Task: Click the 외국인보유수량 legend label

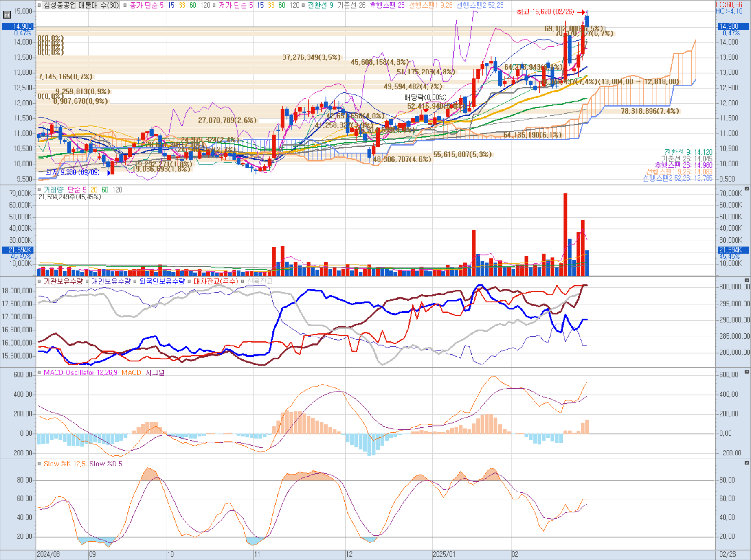Action: [x=162, y=281]
